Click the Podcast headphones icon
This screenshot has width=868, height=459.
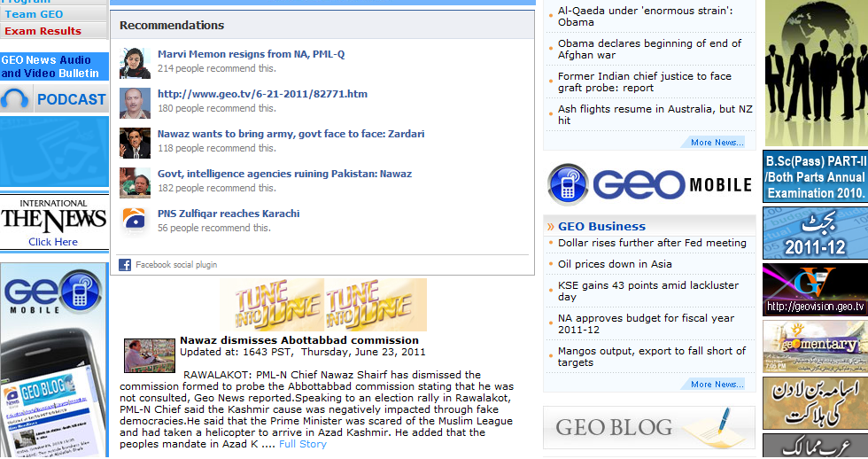click(x=15, y=99)
